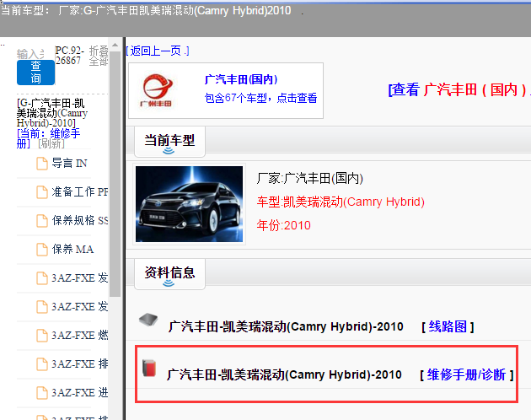This screenshot has height=420, width=531.
Task: Click page icon next to 3AZ-FXE 进
Action: coord(42,393)
